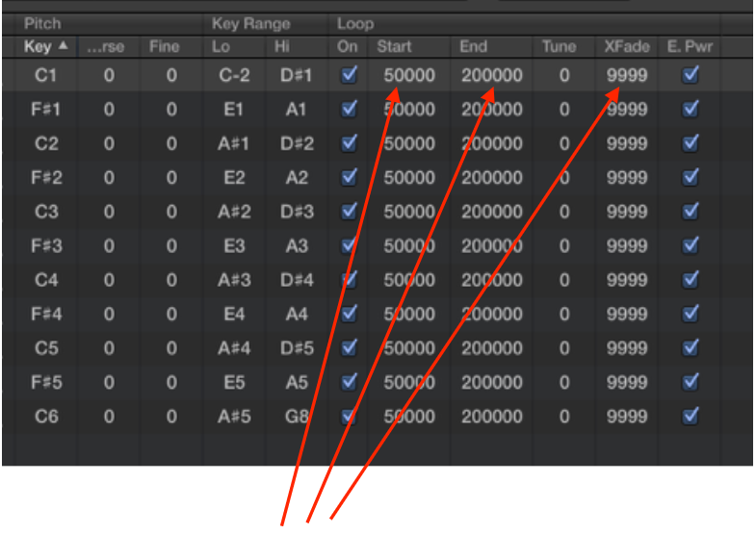Click the Coarse (…rse) column header
756x534 pixels.
pos(106,47)
